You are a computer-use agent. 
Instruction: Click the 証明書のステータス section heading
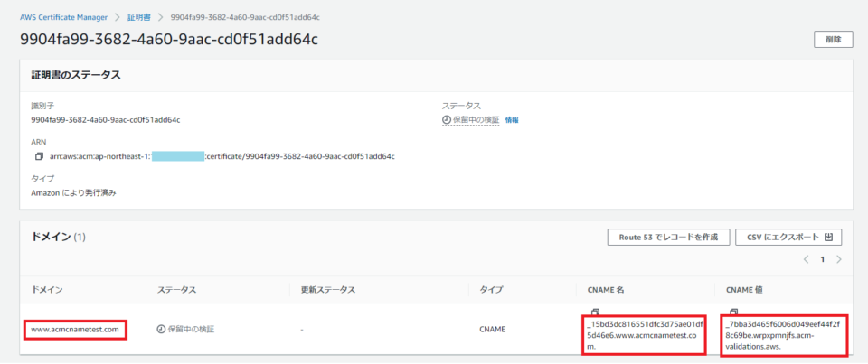pos(75,76)
